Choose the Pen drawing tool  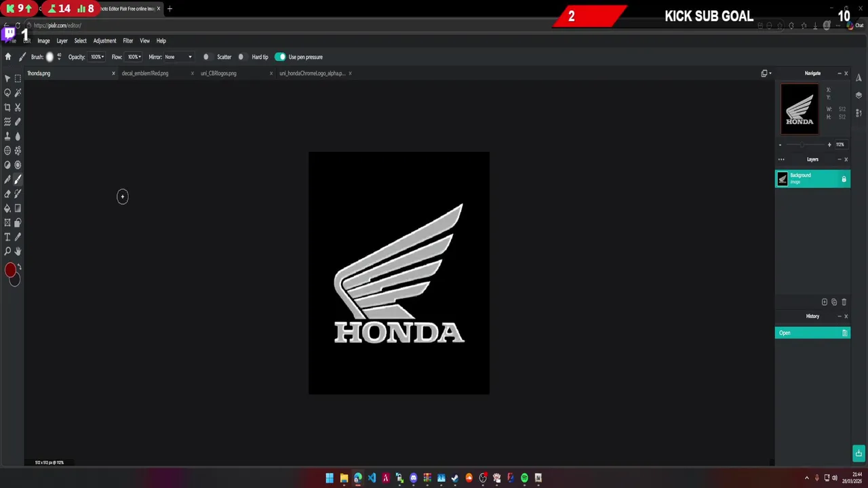[x=7, y=180]
